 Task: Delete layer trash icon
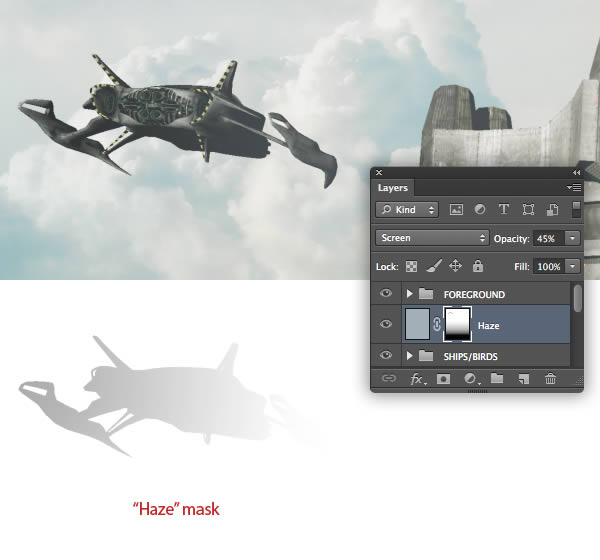tap(550, 379)
